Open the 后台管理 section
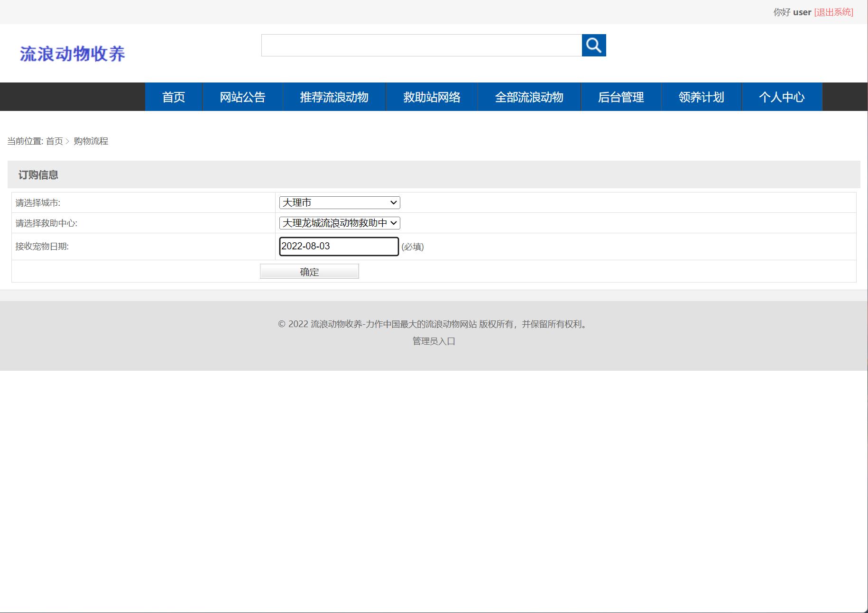The width and height of the screenshot is (868, 613). (x=621, y=97)
